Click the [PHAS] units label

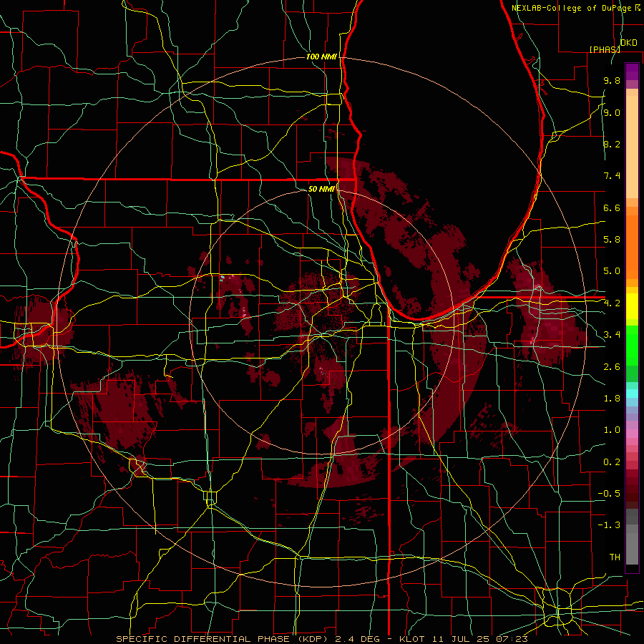tap(605, 49)
